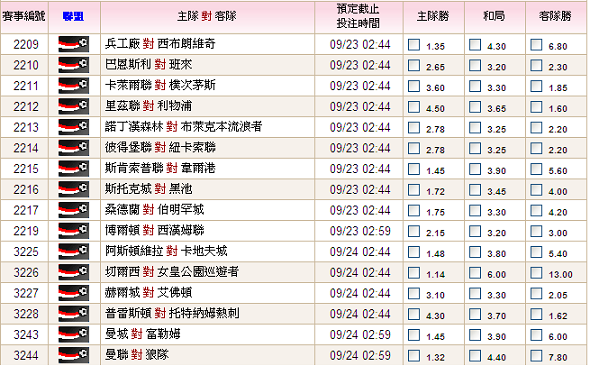
Task: Click the 切爾西 對 女皇公園巡遊者 match name
Action: (172, 272)
